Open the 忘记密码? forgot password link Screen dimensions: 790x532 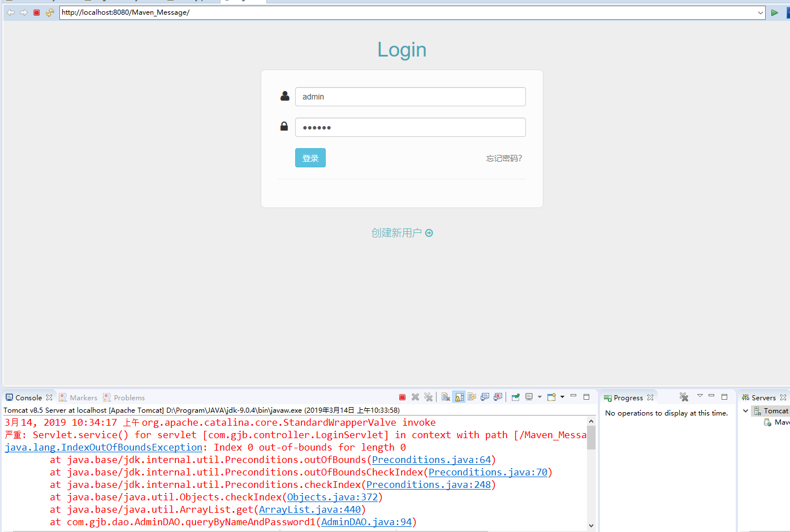point(504,158)
